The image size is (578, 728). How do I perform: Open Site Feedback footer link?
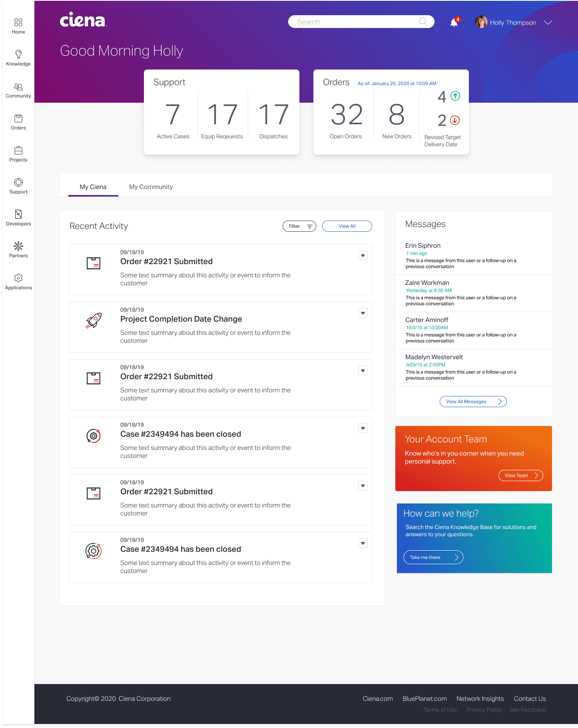tap(528, 710)
